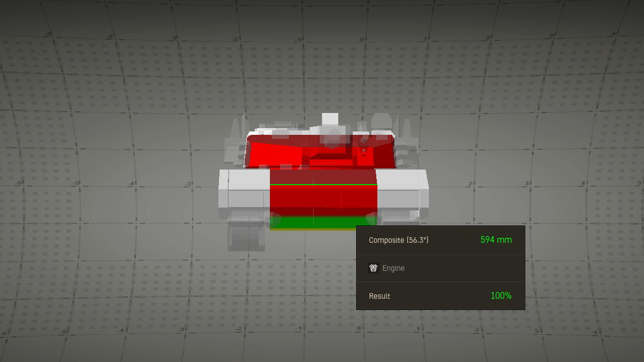This screenshot has width=644, height=362.
Task: Click the white box on the turret roof
Action: (x=330, y=119)
